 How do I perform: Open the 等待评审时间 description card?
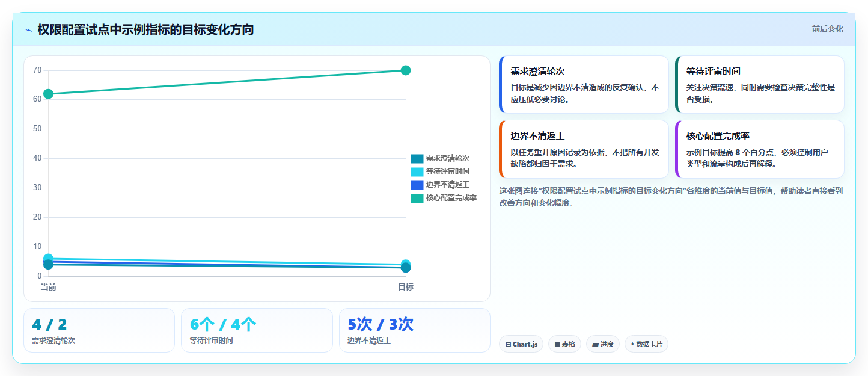[x=760, y=84]
